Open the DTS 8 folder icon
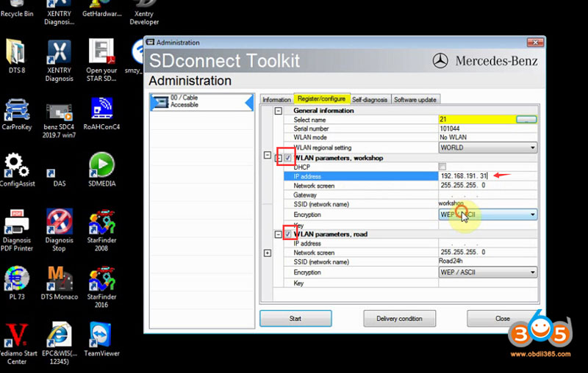The image size is (588, 373). click(x=16, y=57)
